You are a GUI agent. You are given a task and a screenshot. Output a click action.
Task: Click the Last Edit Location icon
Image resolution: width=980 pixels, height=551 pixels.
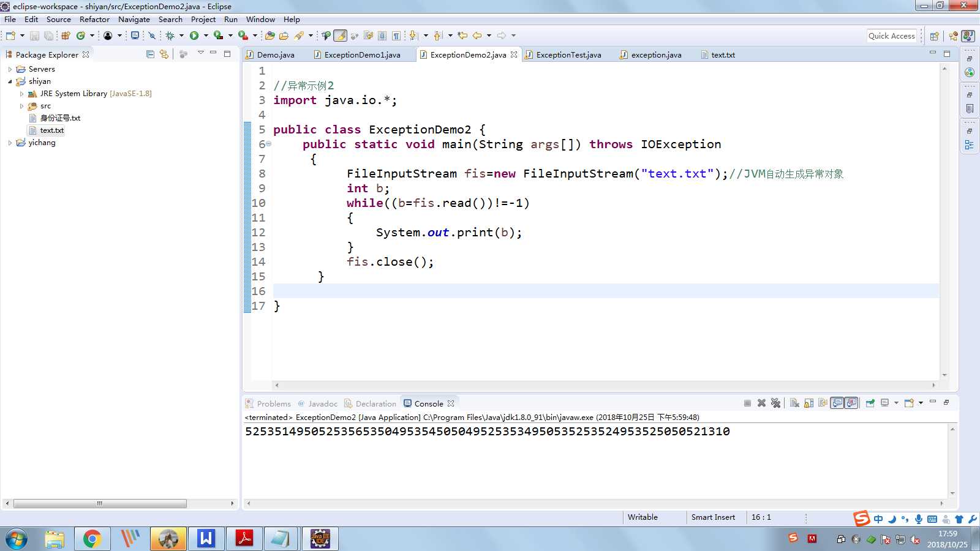click(x=462, y=36)
